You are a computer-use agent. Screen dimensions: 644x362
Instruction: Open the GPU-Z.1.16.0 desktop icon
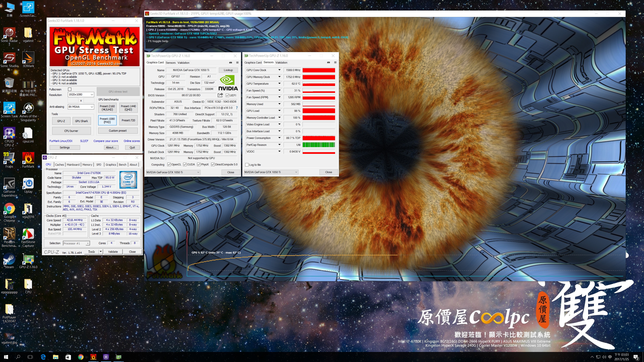pyautogui.click(x=28, y=261)
